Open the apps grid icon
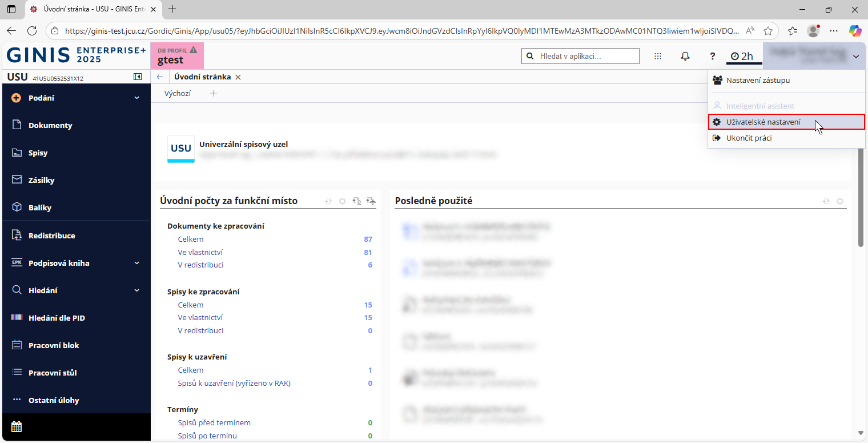868x443 pixels. (x=658, y=56)
